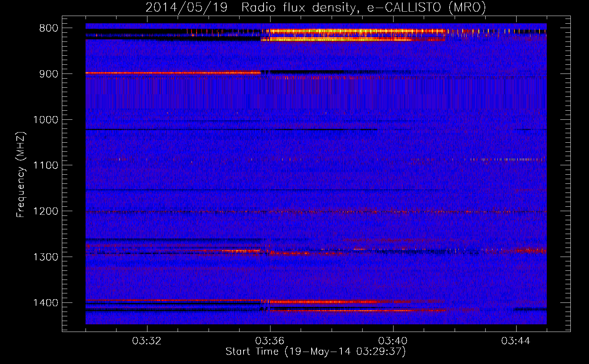Select the 1400 frequency tick label
The width and height of the screenshot is (589, 364).
pos(46,303)
